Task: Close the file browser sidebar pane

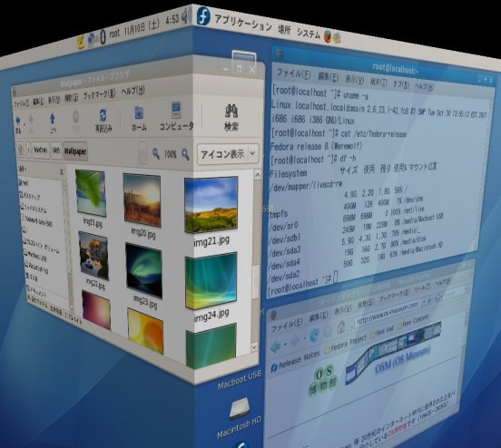Action: [62, 172]
